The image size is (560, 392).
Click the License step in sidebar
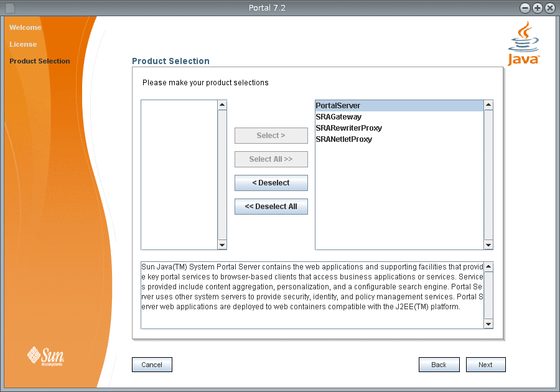[23, 44]
